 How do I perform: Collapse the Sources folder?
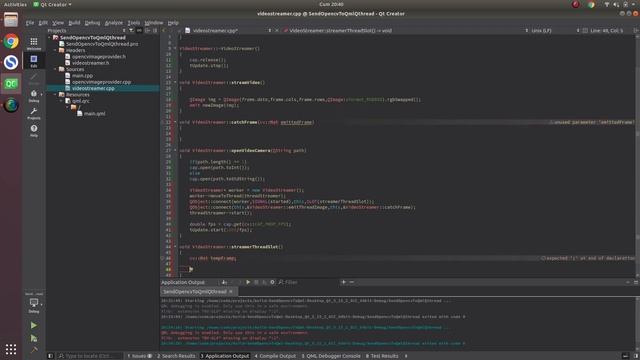(56, 69)
